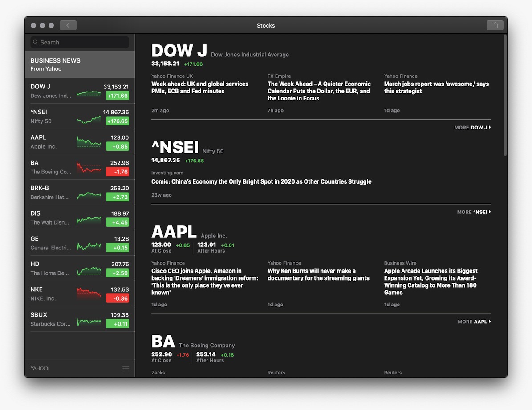Expand MORE AAPL news
The width and height of the screenshot is (532, 410).
click(474, 322)
